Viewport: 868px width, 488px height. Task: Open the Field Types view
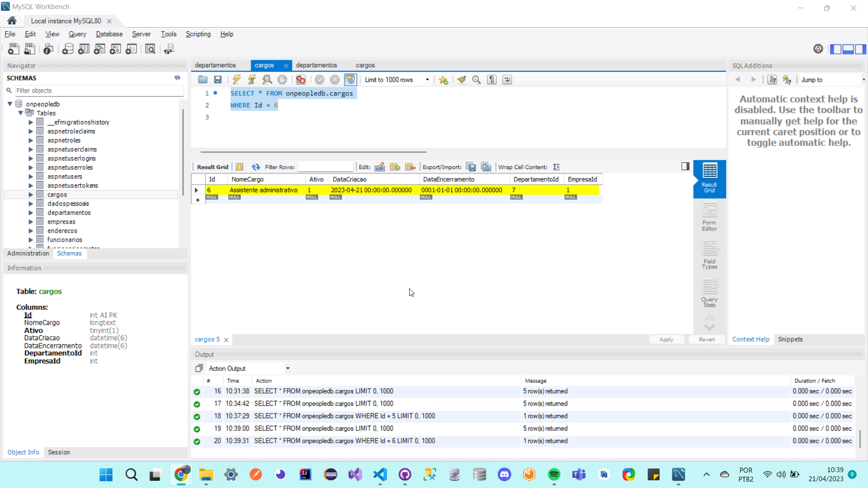(x=709, y=255)
